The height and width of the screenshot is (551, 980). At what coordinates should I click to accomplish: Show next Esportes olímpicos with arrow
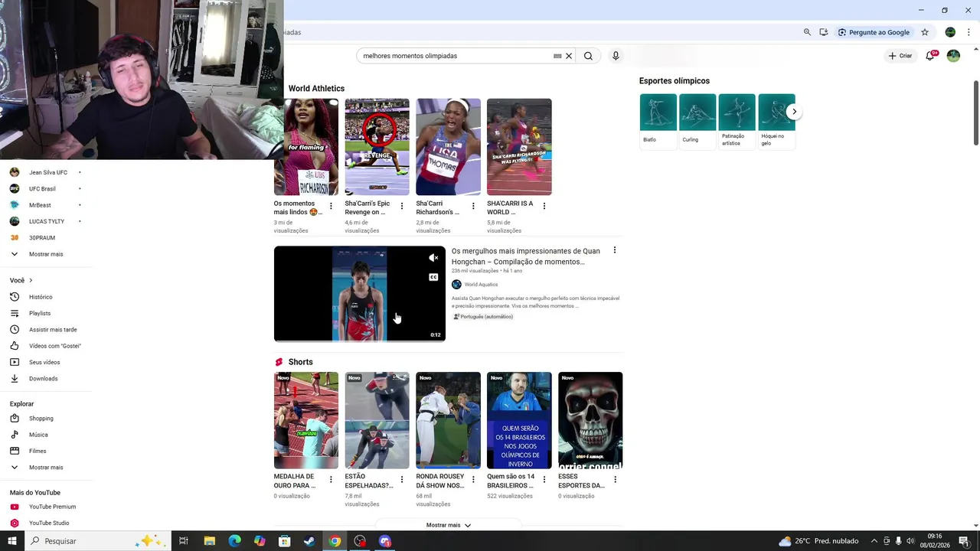tap(794, 112)
